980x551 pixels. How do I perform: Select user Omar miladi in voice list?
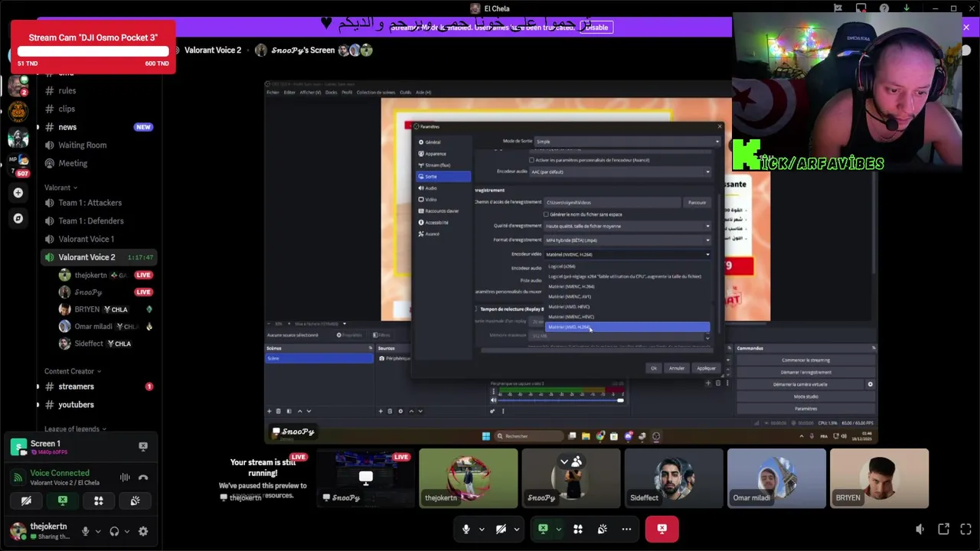pos(106,327)
